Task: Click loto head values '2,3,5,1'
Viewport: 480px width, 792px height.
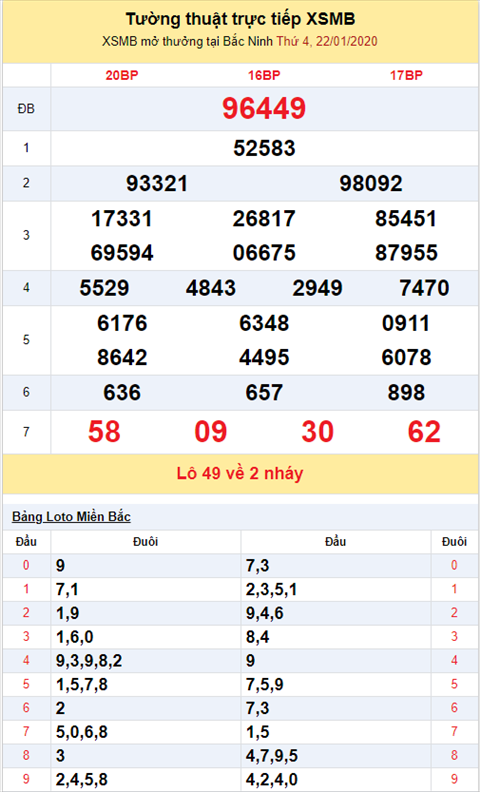Action: pos(271,590)
